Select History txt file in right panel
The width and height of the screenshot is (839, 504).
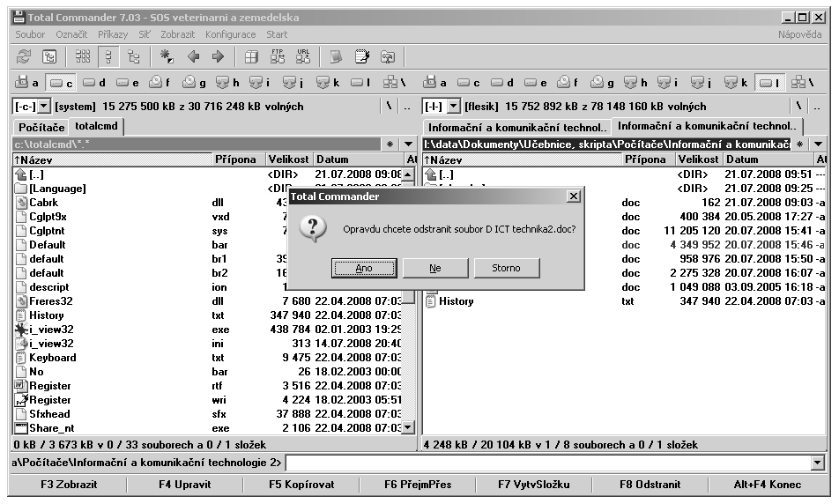(x=625, y=301)
